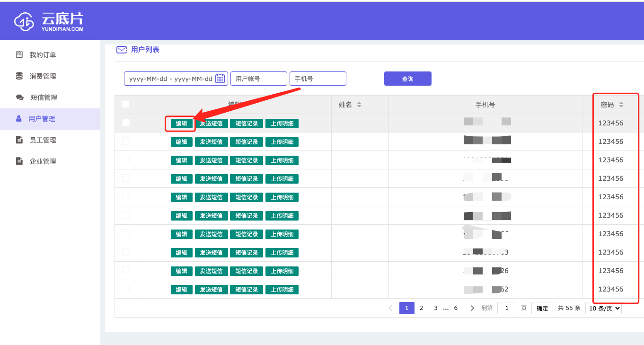Click 编辑 button in the first row
The image size is (644, 345).
point(181,124)
